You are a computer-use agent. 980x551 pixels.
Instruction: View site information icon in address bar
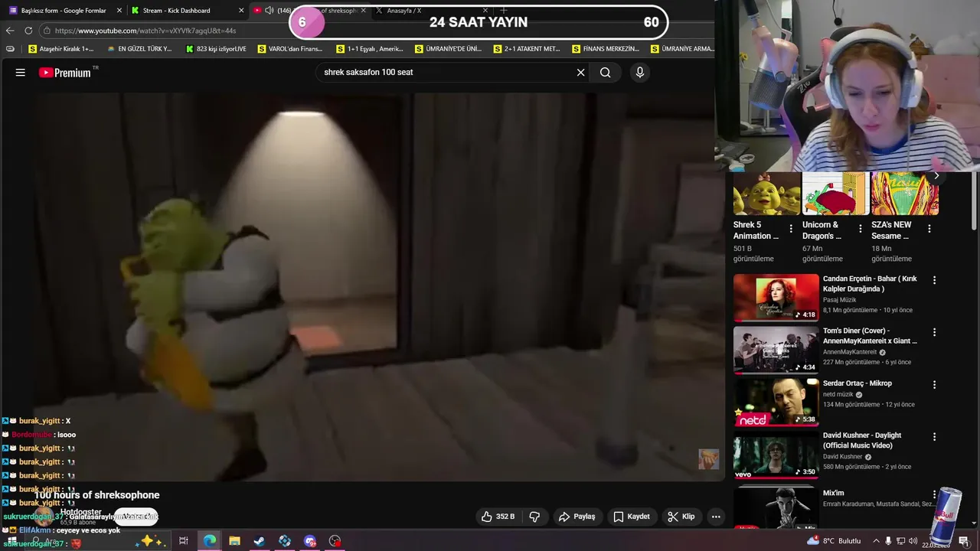click(47, 31)
